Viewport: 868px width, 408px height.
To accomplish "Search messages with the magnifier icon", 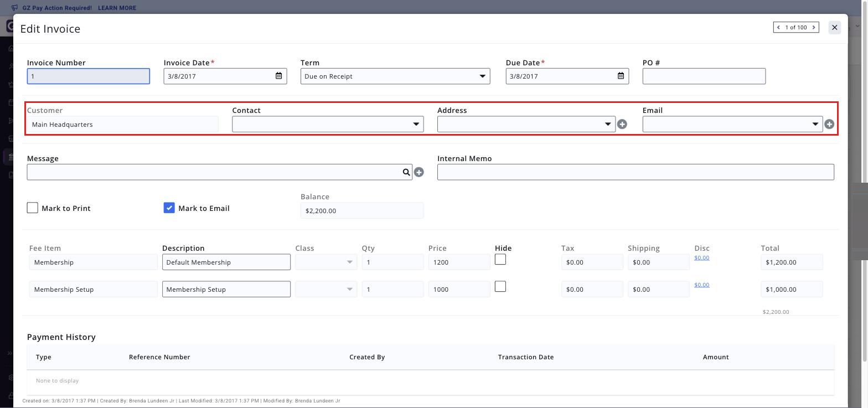I will [406, 172].
